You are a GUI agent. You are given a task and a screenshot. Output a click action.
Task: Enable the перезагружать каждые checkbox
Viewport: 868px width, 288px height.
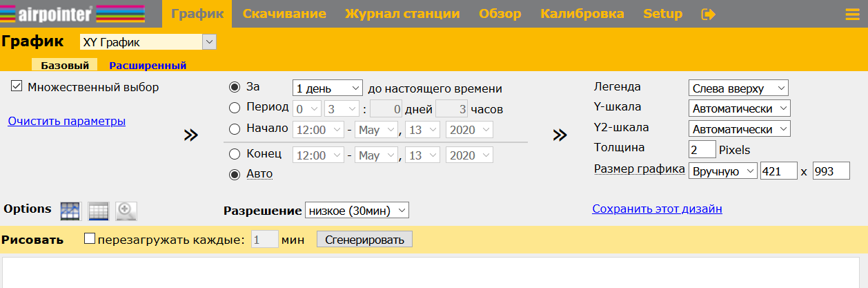89,240
